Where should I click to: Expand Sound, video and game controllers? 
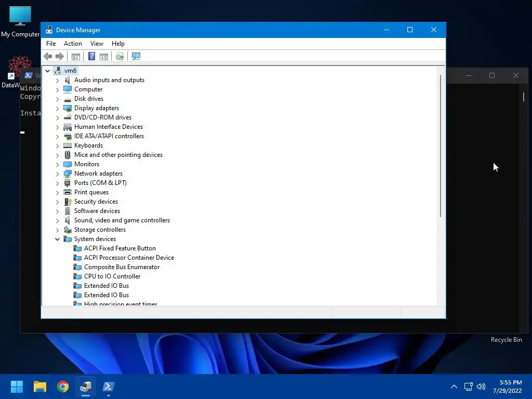pyautogui.click(x=57, y=220)
